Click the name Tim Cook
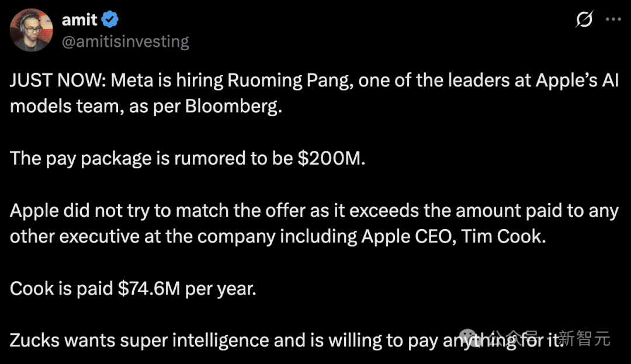Viewport: 631px width, 364px height. point(503,236)
